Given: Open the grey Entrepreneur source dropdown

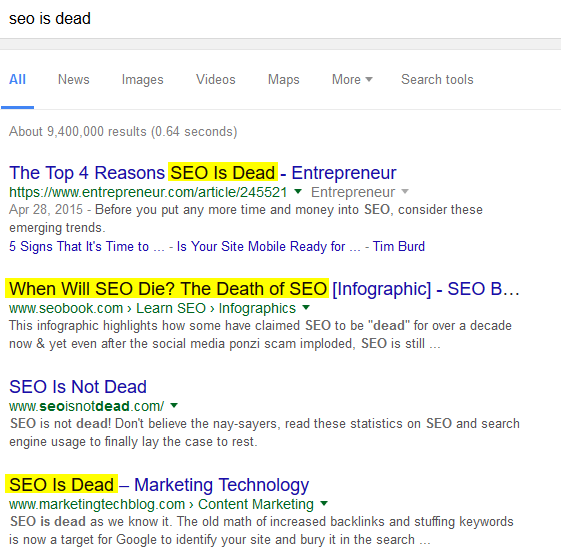Looking at the screenshot, I should (x=360, y=192).
